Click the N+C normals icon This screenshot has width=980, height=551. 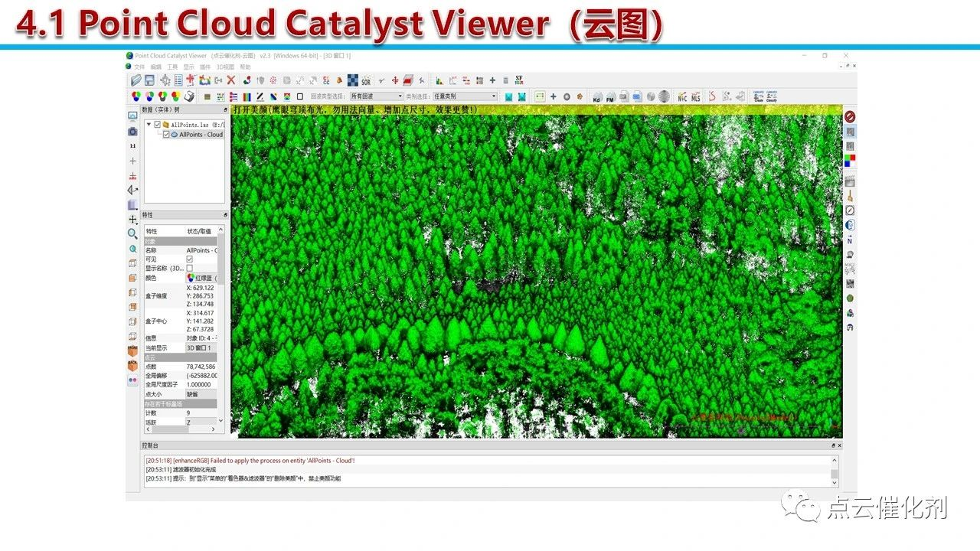point(682,97)
